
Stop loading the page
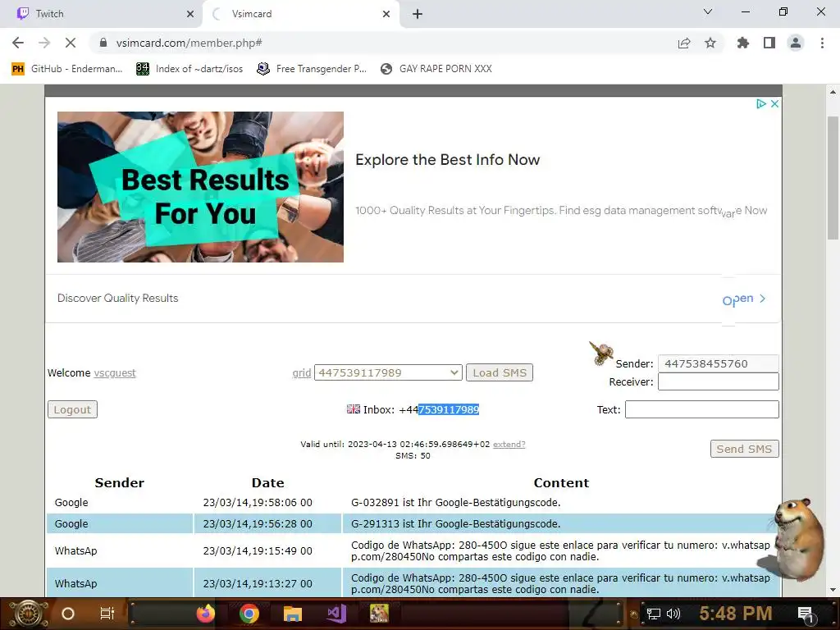(71, 43)
